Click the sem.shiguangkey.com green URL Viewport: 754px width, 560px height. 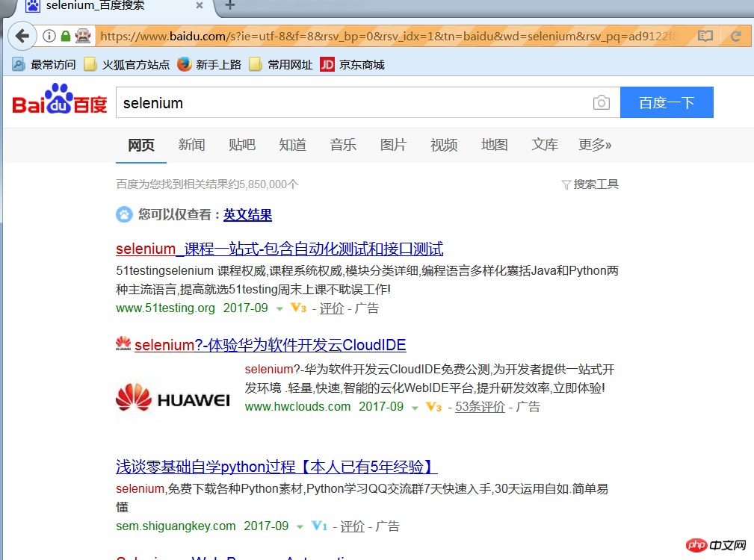[176, 526]
